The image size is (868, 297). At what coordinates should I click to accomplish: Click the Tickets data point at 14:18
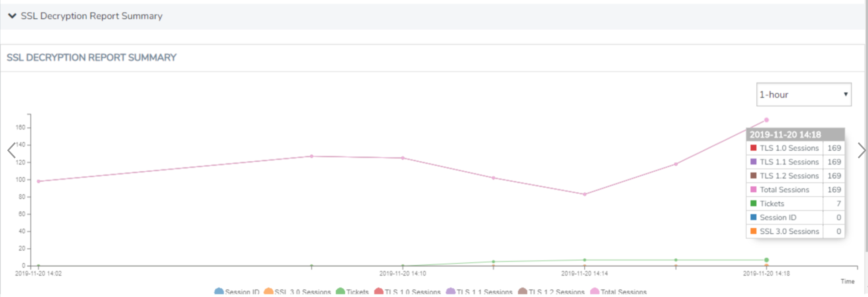(x=766, y=260)
